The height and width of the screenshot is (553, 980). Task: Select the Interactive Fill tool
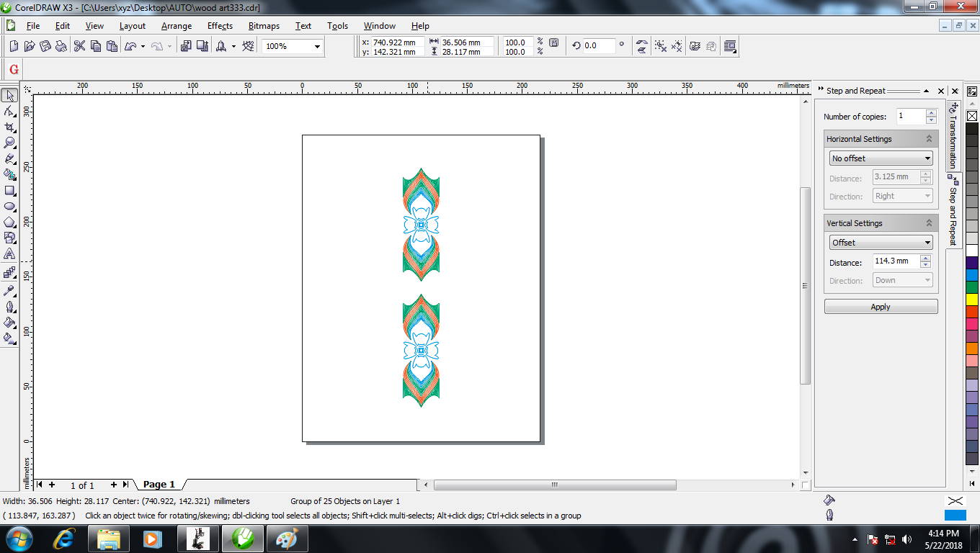pos(10,338)
